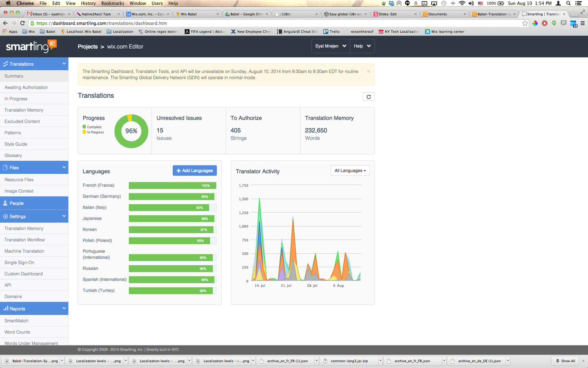The width and height of the screenshot is (588, 368).
Task: Open downloaded common-lang3.jar.zip file
Action: tap(349, 361)
